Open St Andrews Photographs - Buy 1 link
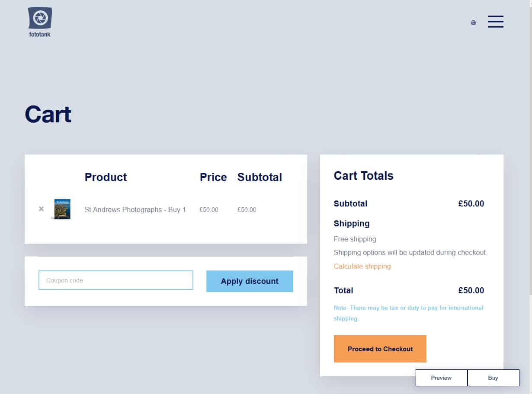The width and height of the screenshot is (532, 394). [135, 210]
